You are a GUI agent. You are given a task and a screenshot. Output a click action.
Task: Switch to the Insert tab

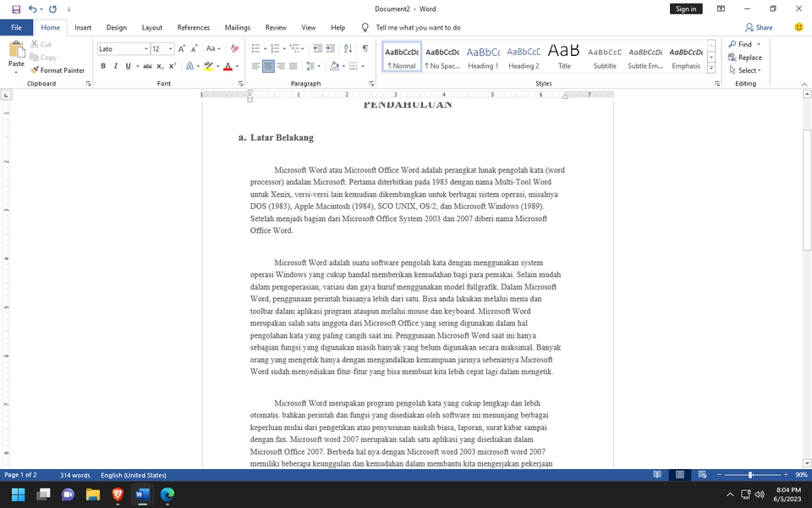(x=83, y=27)
